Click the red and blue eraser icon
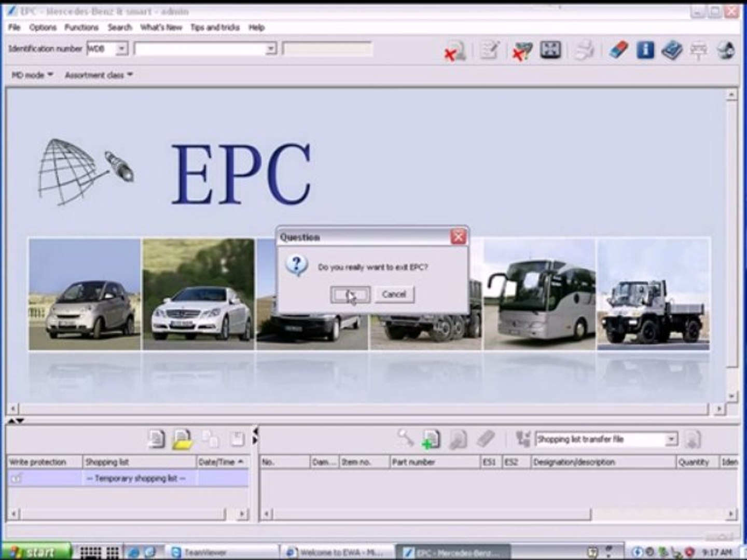Viewport: 747px width, 560px height. (x=618, y=50)
